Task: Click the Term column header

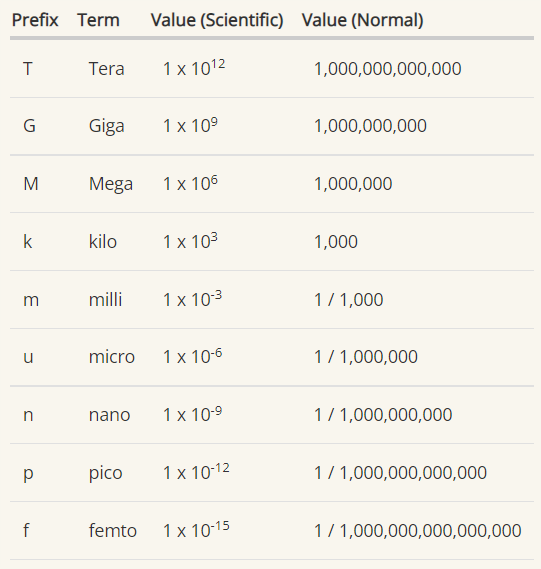Action: (x=98, y=20)
